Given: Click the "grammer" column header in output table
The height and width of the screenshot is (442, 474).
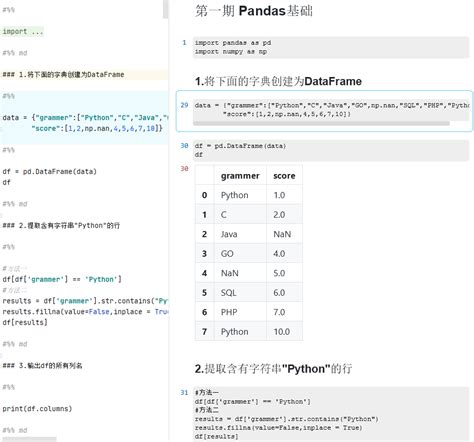Looking at the screenshot, I should click(x=240, y=176).
